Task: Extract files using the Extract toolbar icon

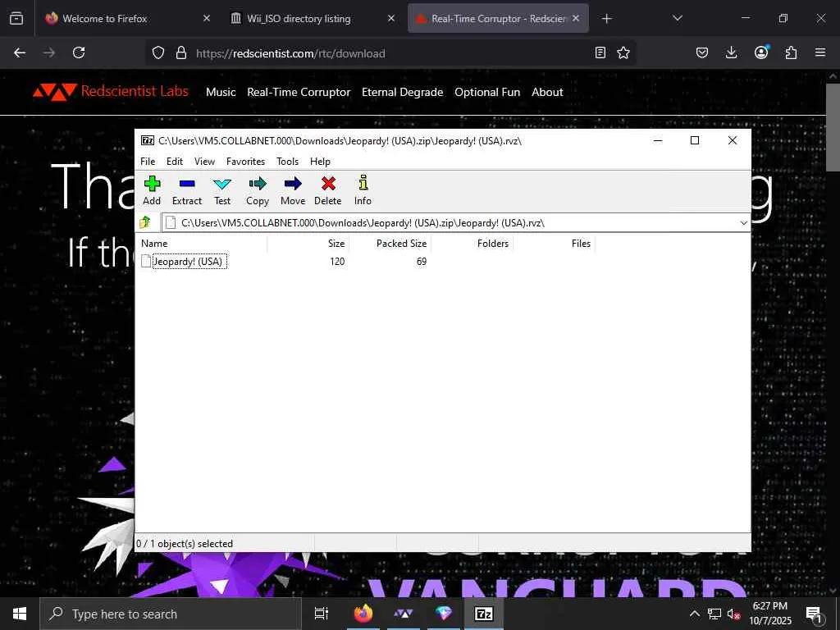Action: click(x=187, y=190)
